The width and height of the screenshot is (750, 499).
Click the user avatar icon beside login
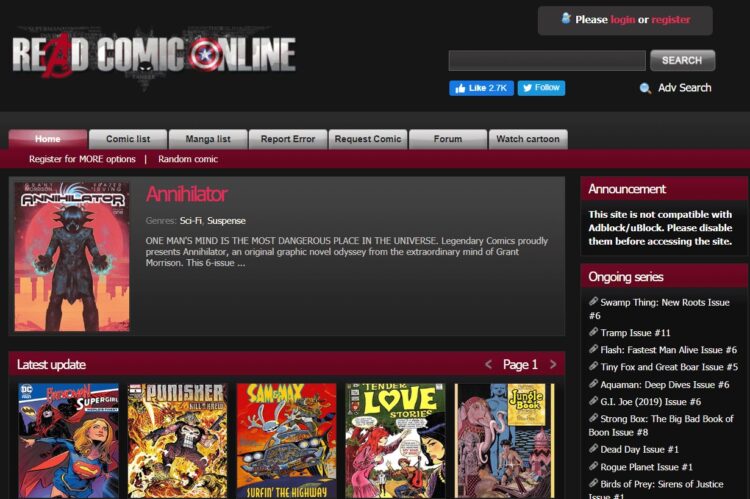tap(566, 19)
